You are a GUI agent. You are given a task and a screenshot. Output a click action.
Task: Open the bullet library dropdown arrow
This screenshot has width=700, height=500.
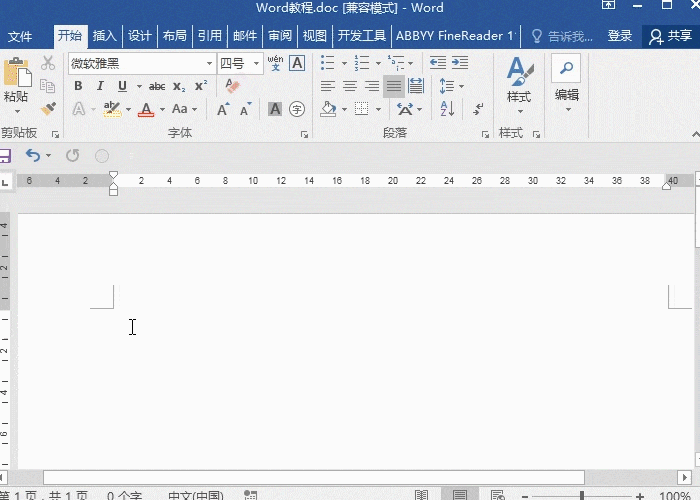344,63
